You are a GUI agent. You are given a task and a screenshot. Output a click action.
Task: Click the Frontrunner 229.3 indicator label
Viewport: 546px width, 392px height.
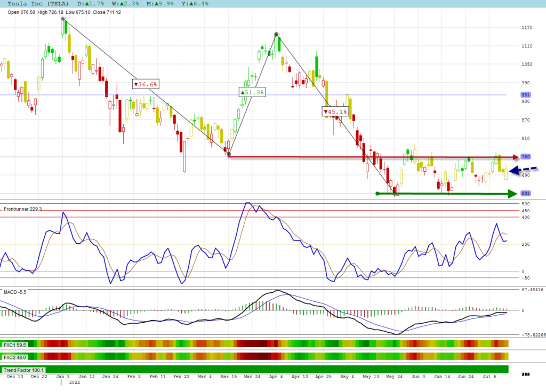[22, 209]
